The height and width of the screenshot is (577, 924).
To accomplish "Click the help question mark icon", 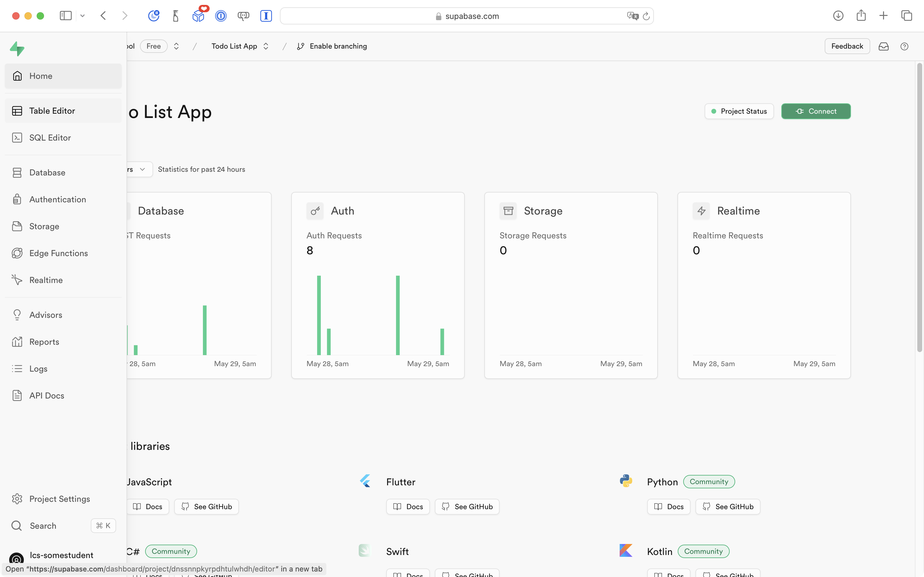I will point(904,46).
